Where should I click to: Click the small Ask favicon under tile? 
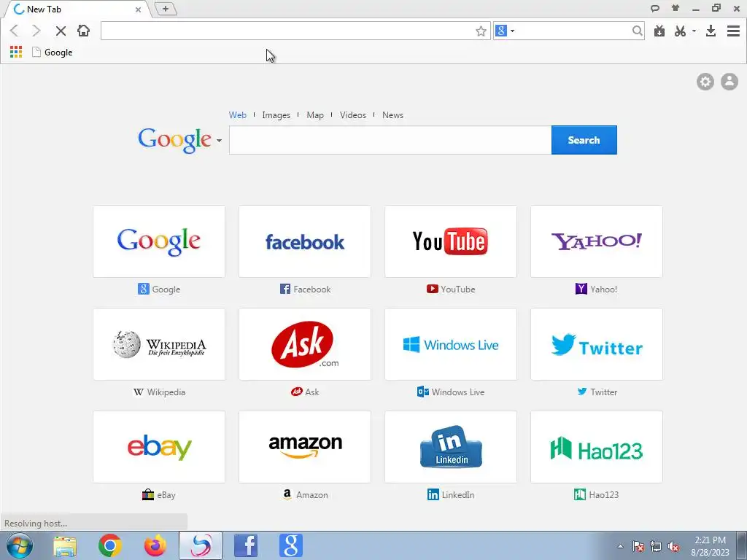[x=297, y=392]
